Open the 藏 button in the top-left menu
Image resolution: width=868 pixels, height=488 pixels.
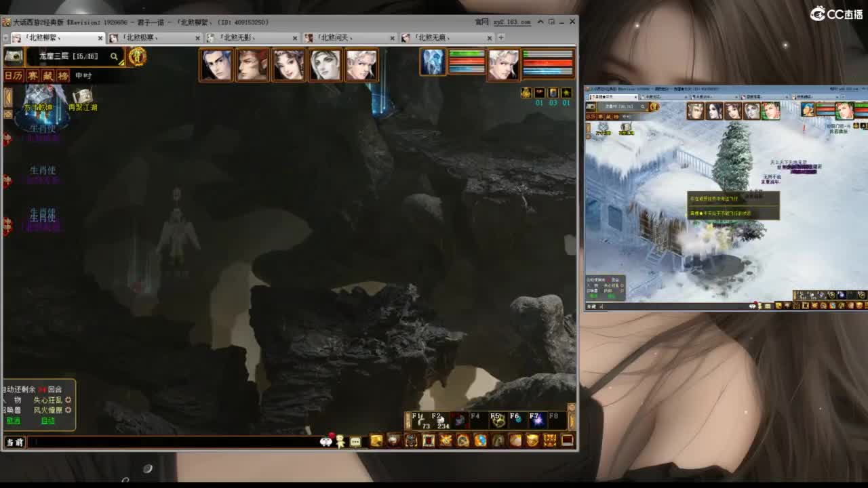48,76
